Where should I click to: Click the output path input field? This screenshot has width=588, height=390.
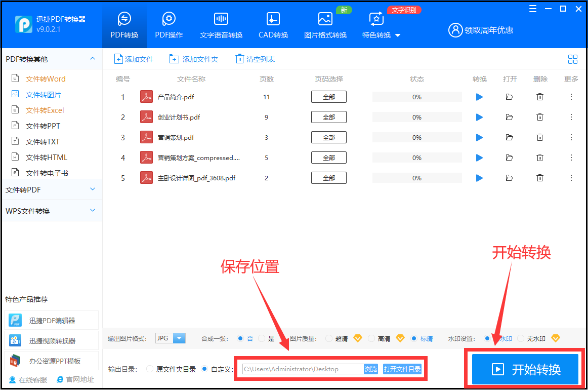(x=303, y=369)
